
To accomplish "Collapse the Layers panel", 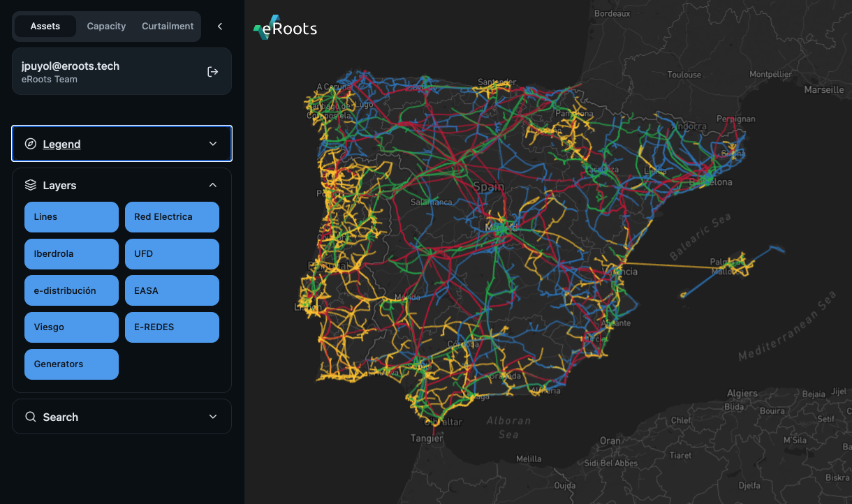I will [212, 184].
